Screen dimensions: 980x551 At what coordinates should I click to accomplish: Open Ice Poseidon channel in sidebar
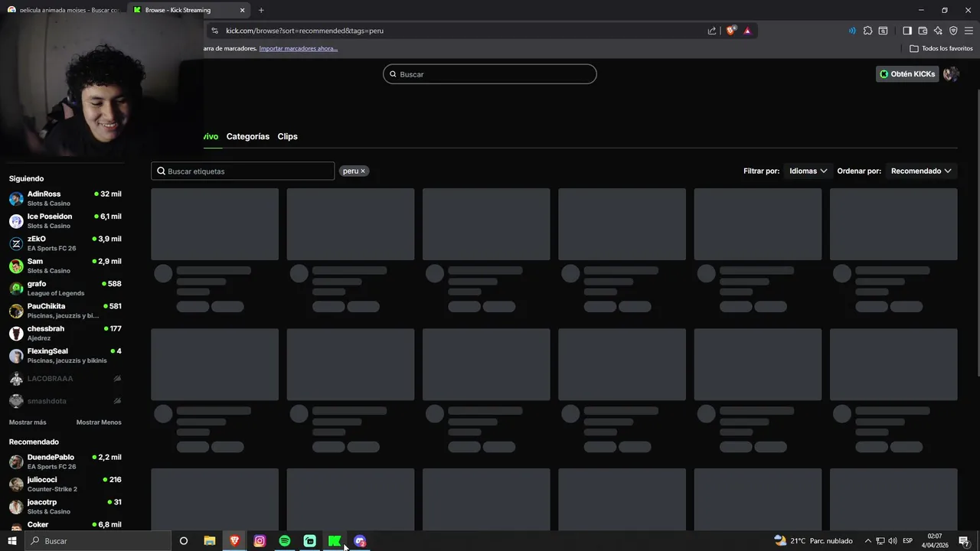click(x=65, y=221)
